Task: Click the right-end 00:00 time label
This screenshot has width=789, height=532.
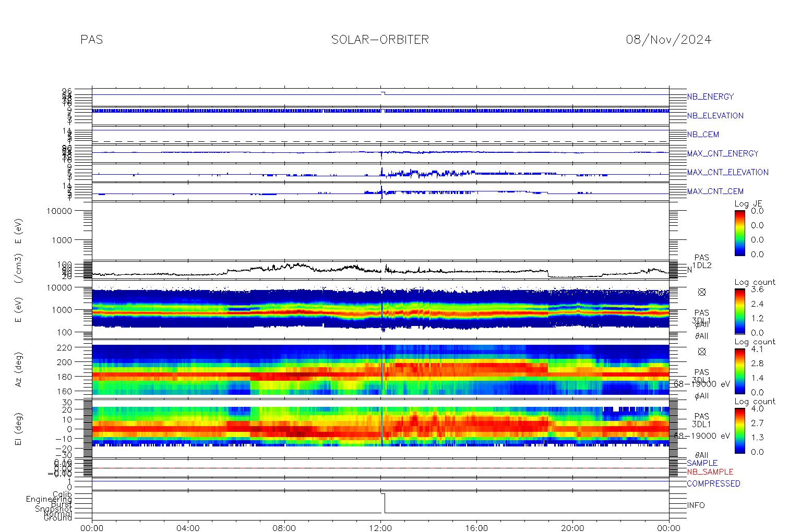Action: (x=669, y=528)
